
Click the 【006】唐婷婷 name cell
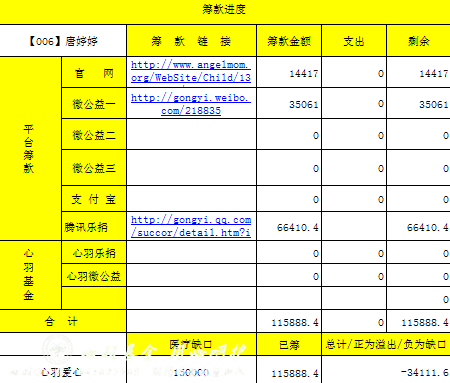tap(63, 41)
